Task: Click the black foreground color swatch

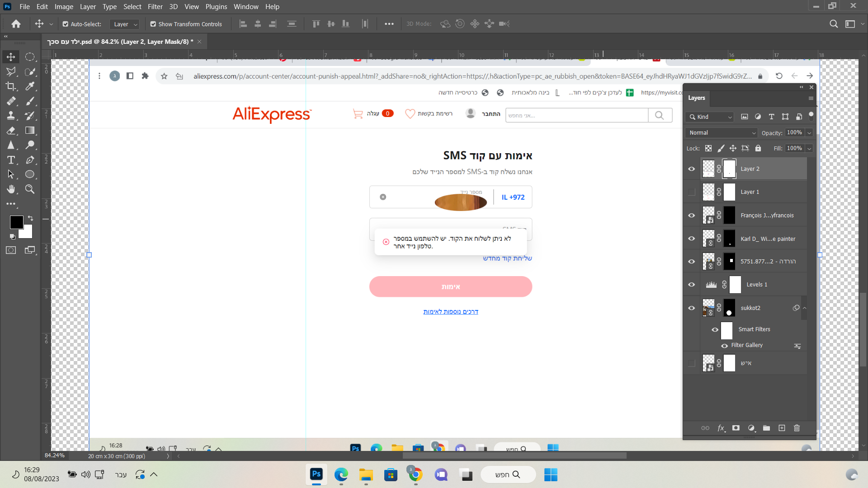Action: point(16,222)
